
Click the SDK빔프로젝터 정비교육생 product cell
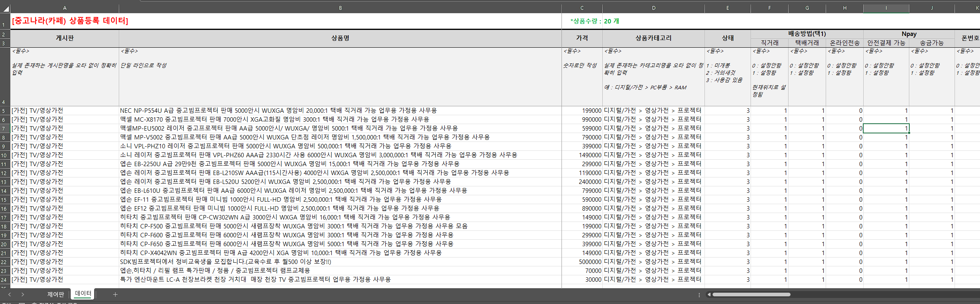(225, 262)
